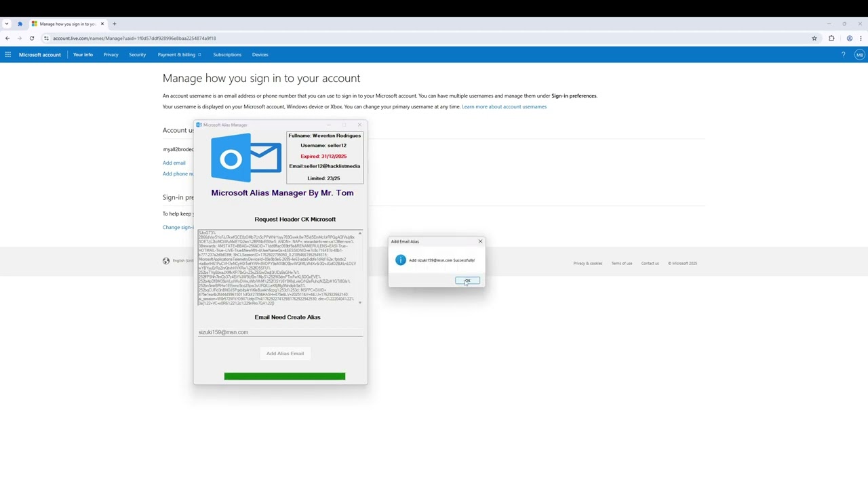
Task: Click the language globe icon in footer
Action: [x=166, y=261]
